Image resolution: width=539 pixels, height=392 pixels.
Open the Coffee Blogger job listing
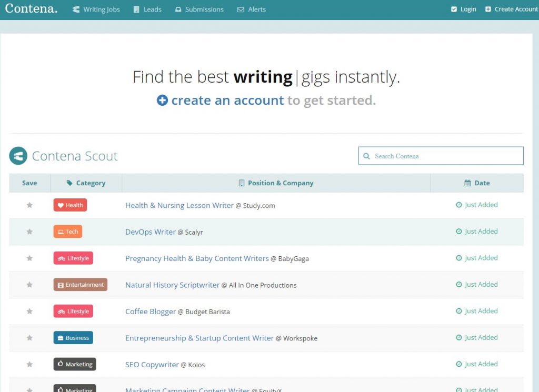click(x=151, y=311)
